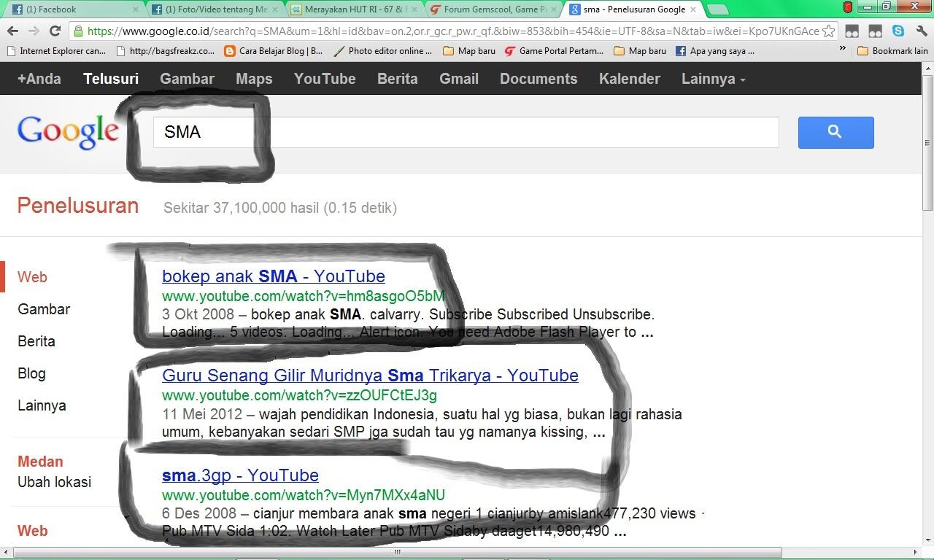
Task: Open the 'Guru Senang Gilir Muridnya' result
Action: point(370,376)
